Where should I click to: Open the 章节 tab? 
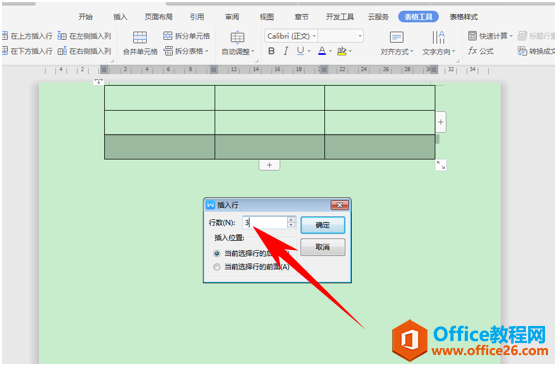click(x=301, y=17)
